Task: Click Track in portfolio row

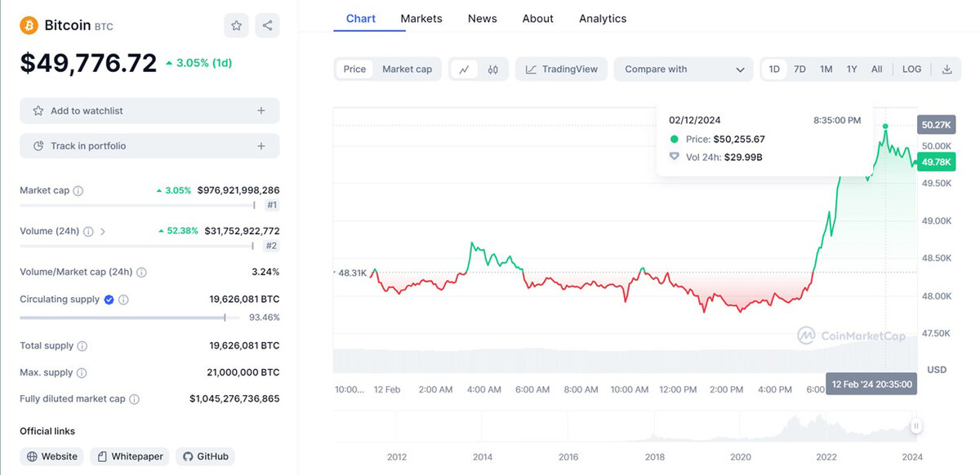Action: point(149,146)
